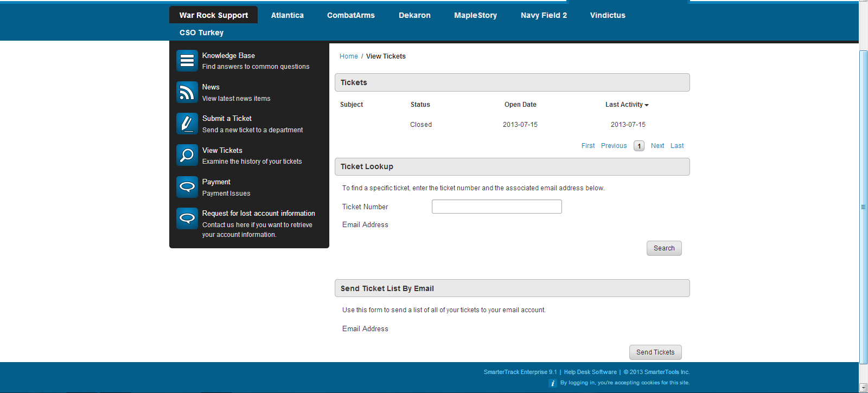Click the vertical scrollbar thumb
Screen dimensions: 868x393
point(864,207)
